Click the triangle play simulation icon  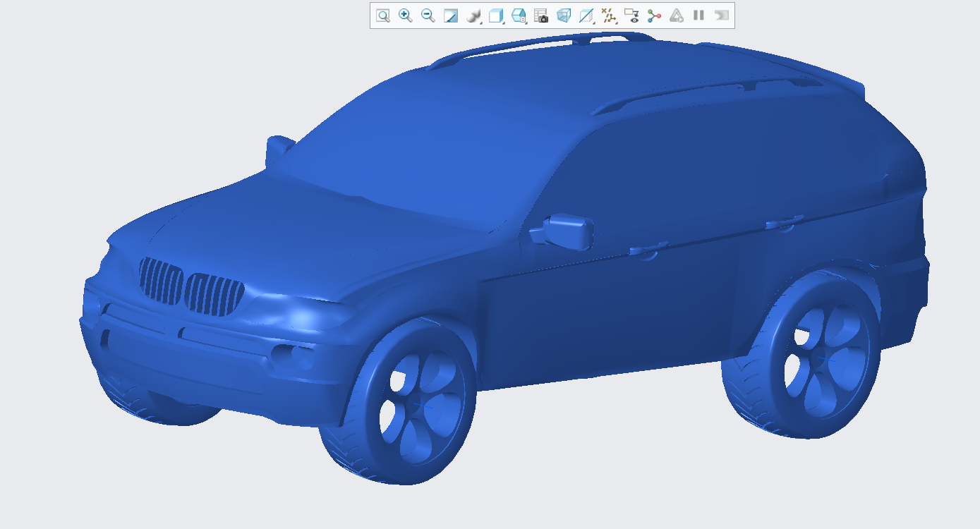(x=677, y=16)
